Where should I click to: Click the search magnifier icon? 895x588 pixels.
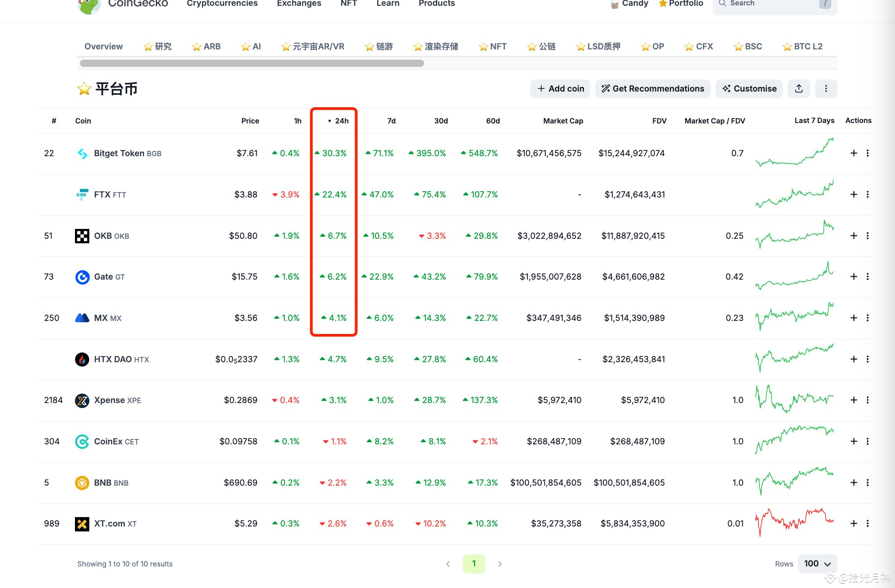tap(722, 4)
